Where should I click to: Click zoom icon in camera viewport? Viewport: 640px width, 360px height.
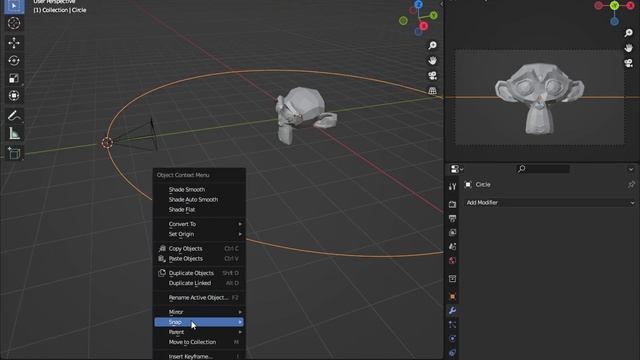tap(629, 33)
